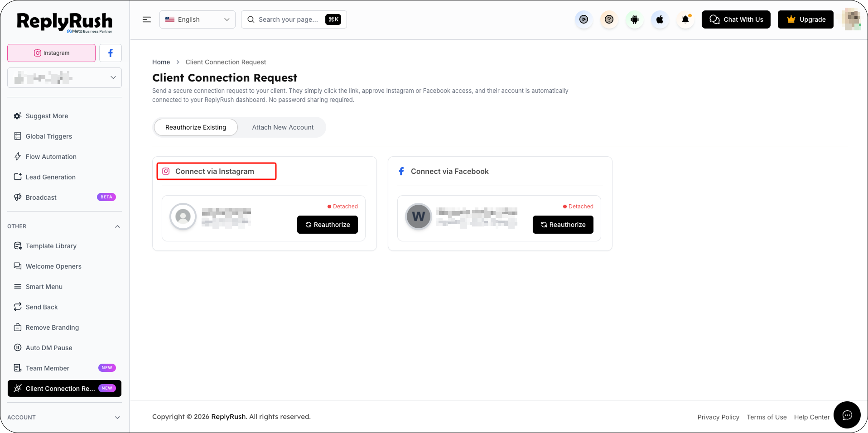Open Team Member menu item
This screenshot has width=868, height=433.
tap(65, 368)
